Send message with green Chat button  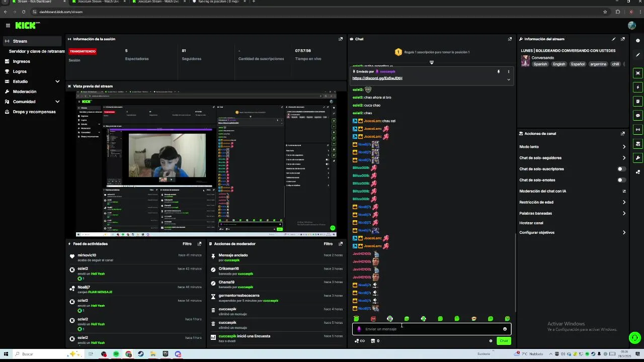point(504,341)
